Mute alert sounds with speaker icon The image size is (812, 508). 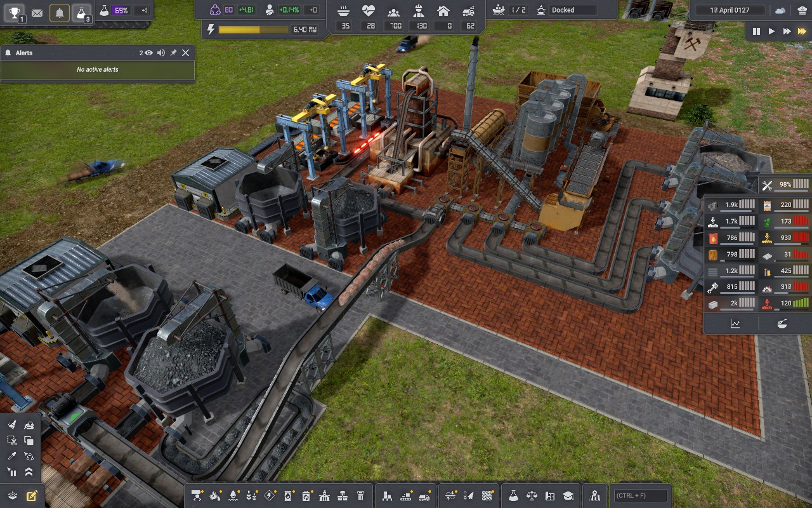pyautogui.click(x=161, y=53)
